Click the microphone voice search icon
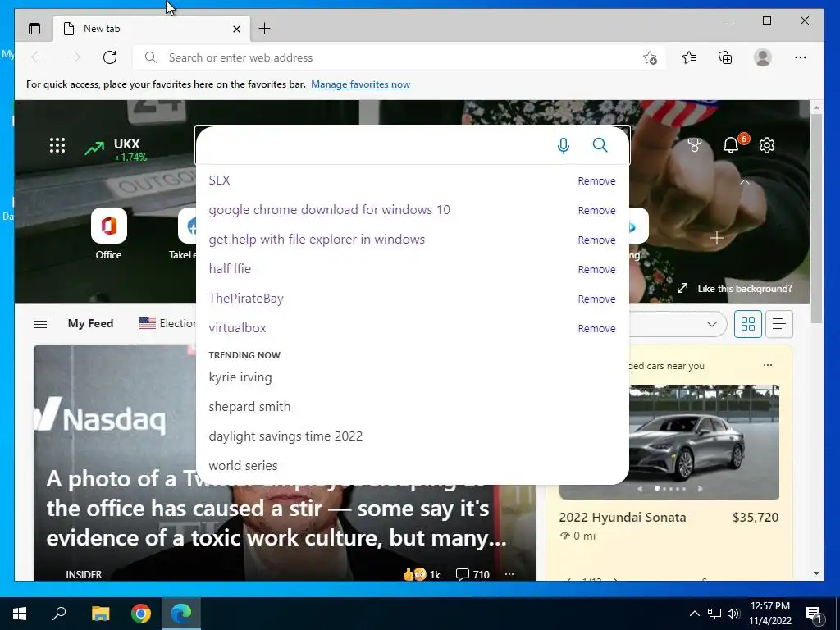Image resolution: width=840 pixels, height=630 pixels. [563, 145]
